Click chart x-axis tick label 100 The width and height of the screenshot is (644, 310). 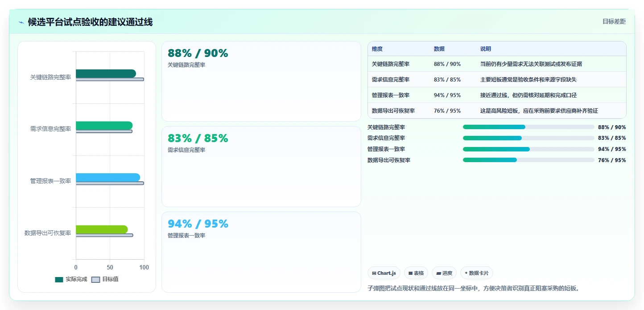144,267
